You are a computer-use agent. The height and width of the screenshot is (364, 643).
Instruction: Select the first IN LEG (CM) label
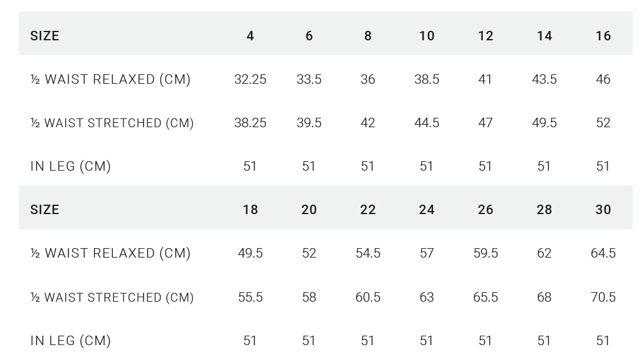71,166
